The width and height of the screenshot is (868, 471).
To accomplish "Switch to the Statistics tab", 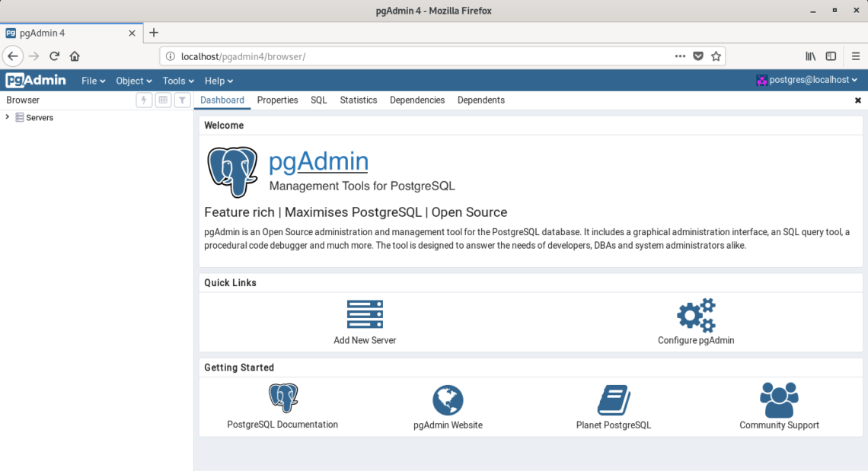I will click(x=358, y=100).
